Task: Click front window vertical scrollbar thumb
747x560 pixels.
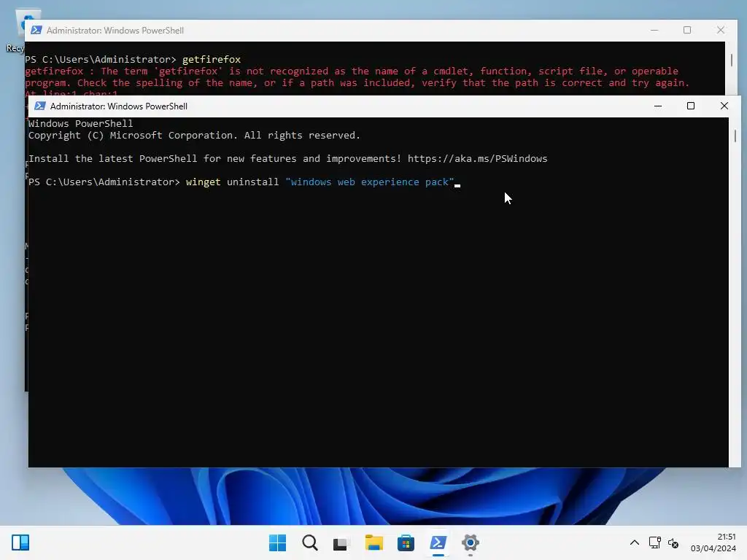Action: 735,136
